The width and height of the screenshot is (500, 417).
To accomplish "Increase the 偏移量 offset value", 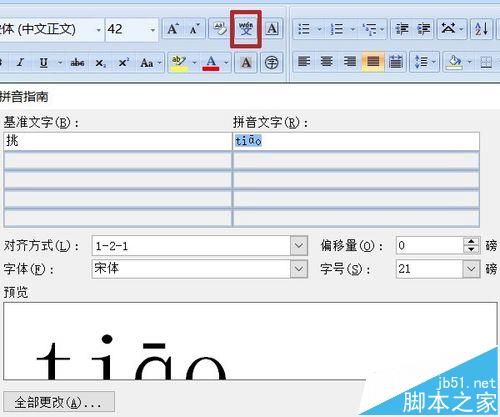I will (x=471, y=242).
